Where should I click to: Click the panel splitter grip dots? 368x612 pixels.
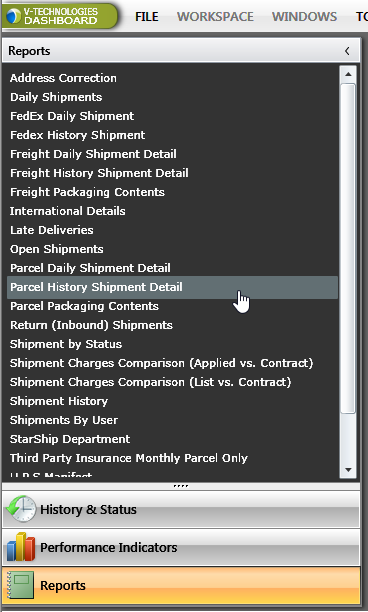(x=181, y=486)
